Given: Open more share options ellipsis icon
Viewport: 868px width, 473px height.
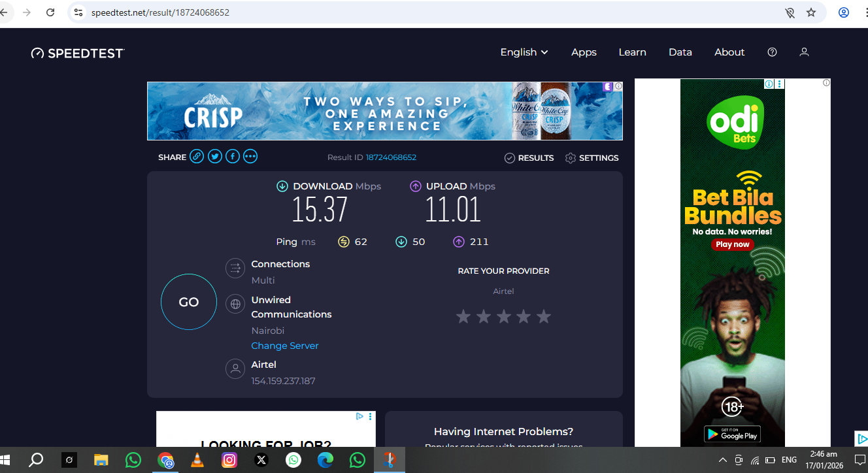Looking at the screenshot, I should pos(251,157).
